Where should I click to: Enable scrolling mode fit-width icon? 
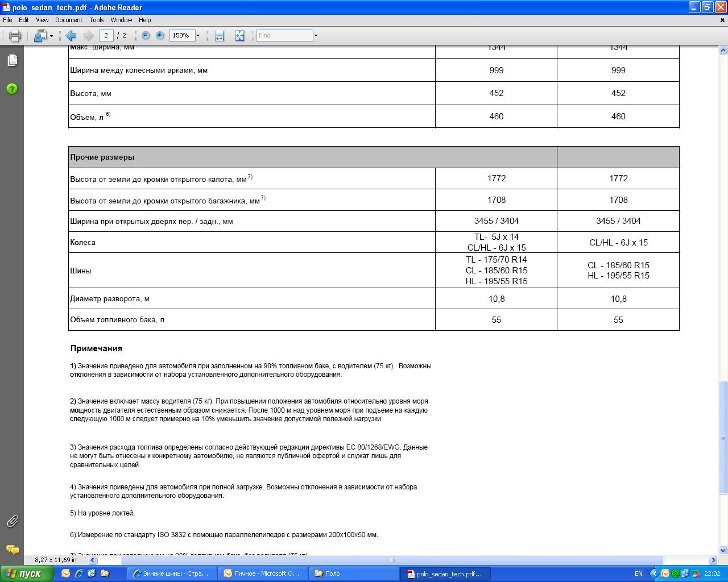point(220,36)
